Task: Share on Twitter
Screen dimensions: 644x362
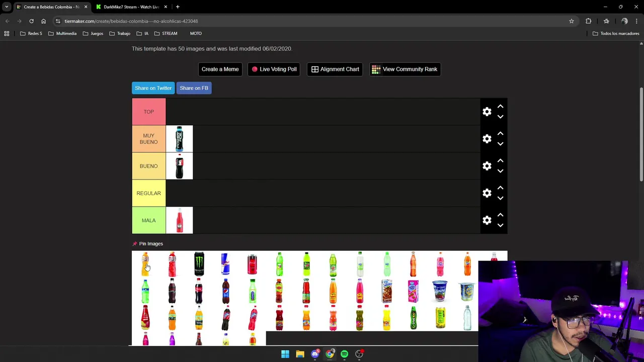Action: coord(153,88)
